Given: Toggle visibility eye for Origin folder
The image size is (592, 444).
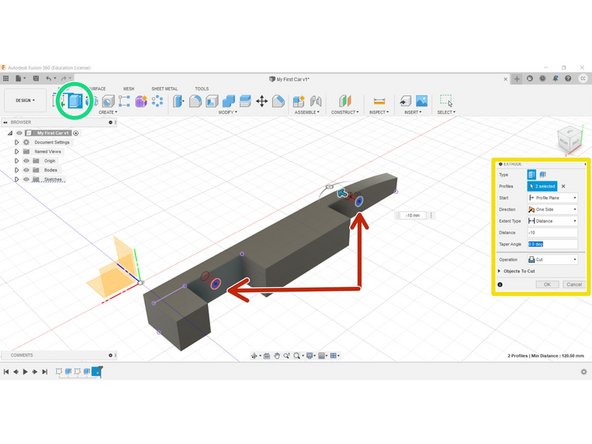Looking at the screenshot, I should click(x=26, y=161).
